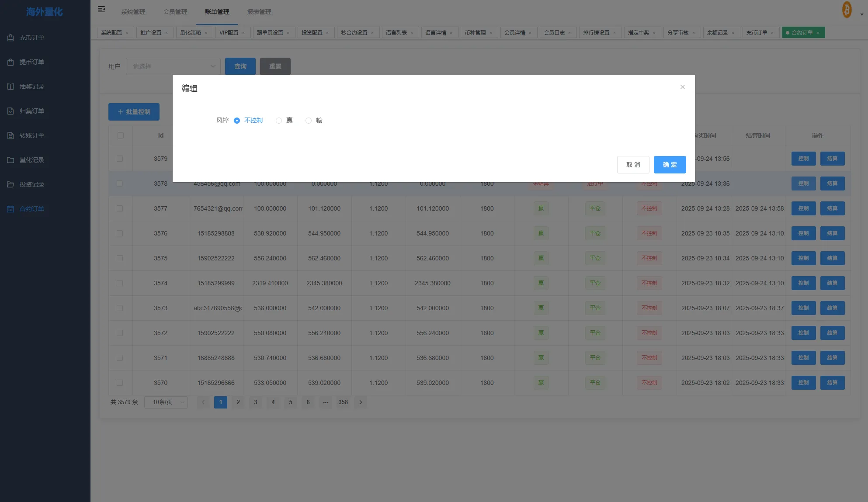Open the account dropdown arrow in the top right

[861, 14]
